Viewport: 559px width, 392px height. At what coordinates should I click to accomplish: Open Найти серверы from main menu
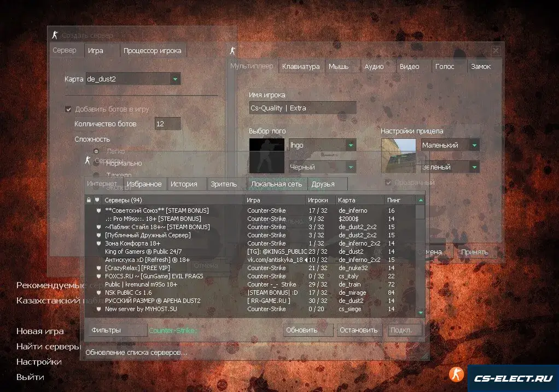tap(49, 347)
